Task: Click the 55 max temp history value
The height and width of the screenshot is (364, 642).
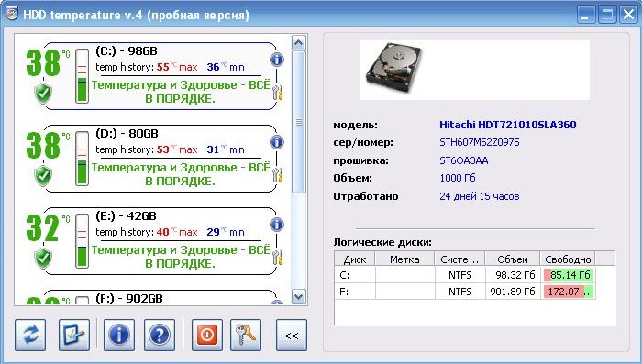Action: (x=163, y=67)
